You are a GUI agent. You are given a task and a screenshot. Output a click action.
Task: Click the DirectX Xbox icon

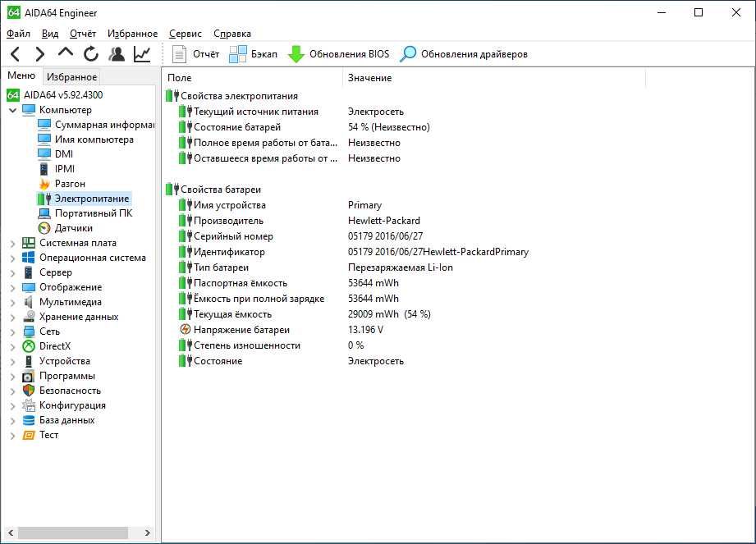click(29, 346)
